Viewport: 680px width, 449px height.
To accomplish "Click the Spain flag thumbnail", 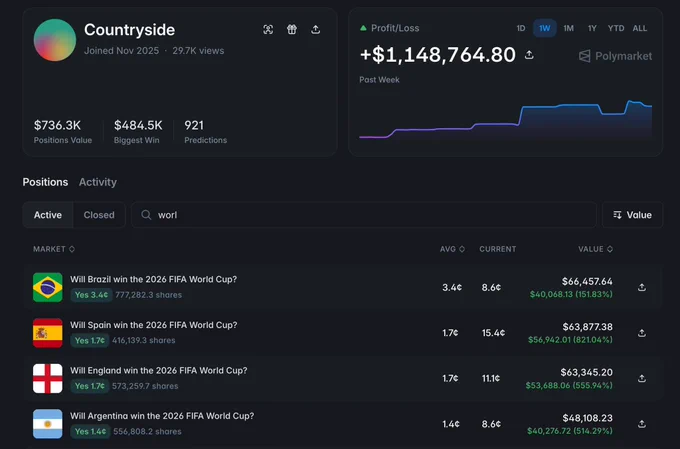I will (48, 333).
